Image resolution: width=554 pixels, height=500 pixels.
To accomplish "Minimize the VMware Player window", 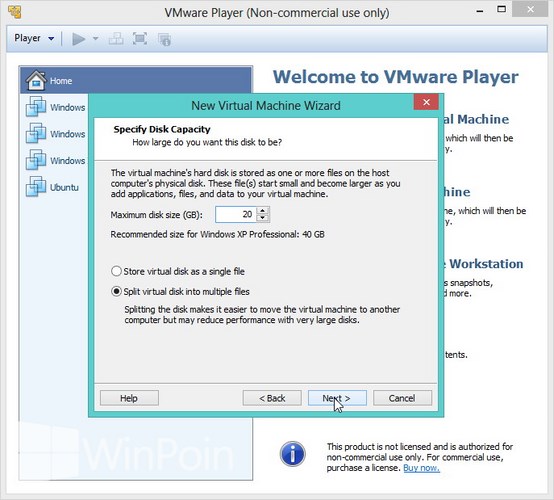I will tap(480, 11).
